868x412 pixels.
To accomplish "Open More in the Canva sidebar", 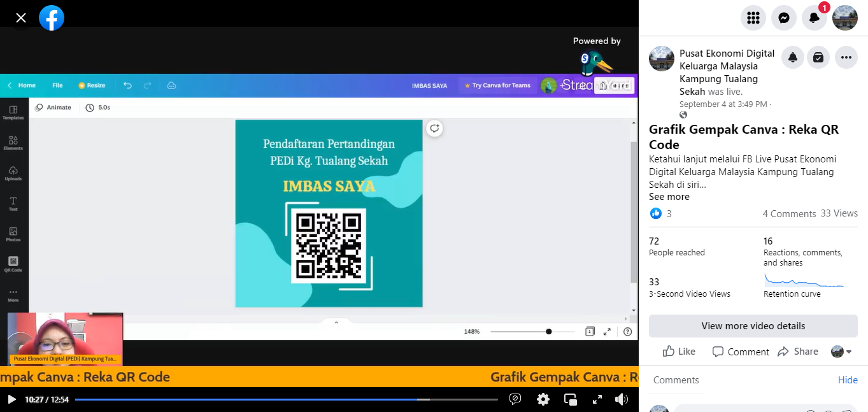I will [13, 295].
